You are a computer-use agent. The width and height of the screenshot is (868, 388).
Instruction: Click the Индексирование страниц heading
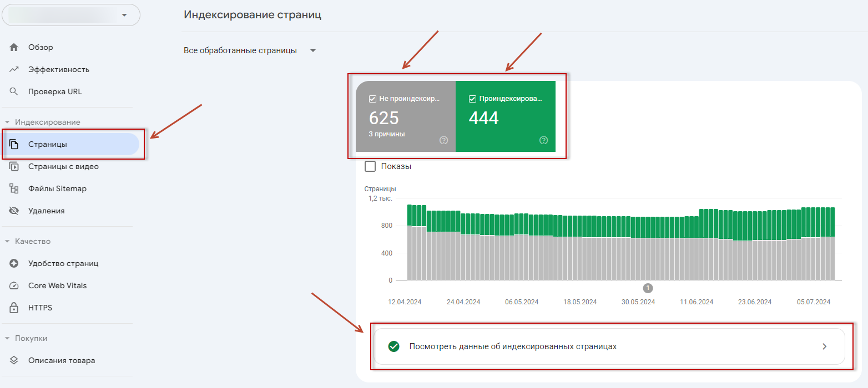(253, 15)
